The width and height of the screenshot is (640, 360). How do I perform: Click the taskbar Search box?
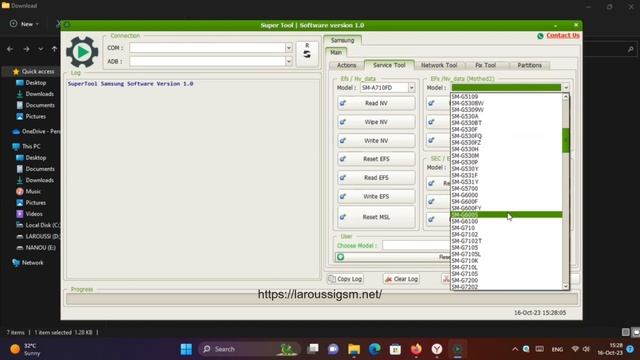tap(249, 349)
